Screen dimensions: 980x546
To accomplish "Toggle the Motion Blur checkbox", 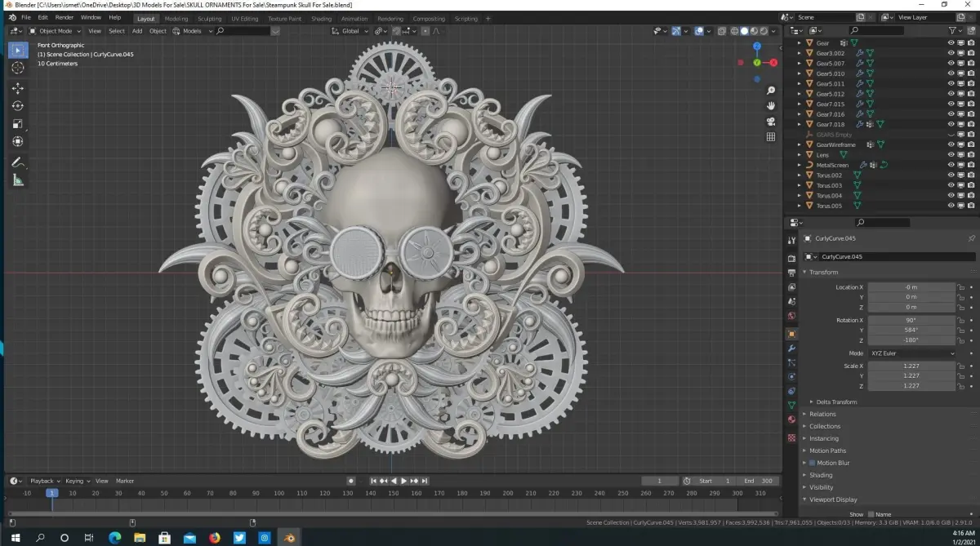I will pos(812,463).
